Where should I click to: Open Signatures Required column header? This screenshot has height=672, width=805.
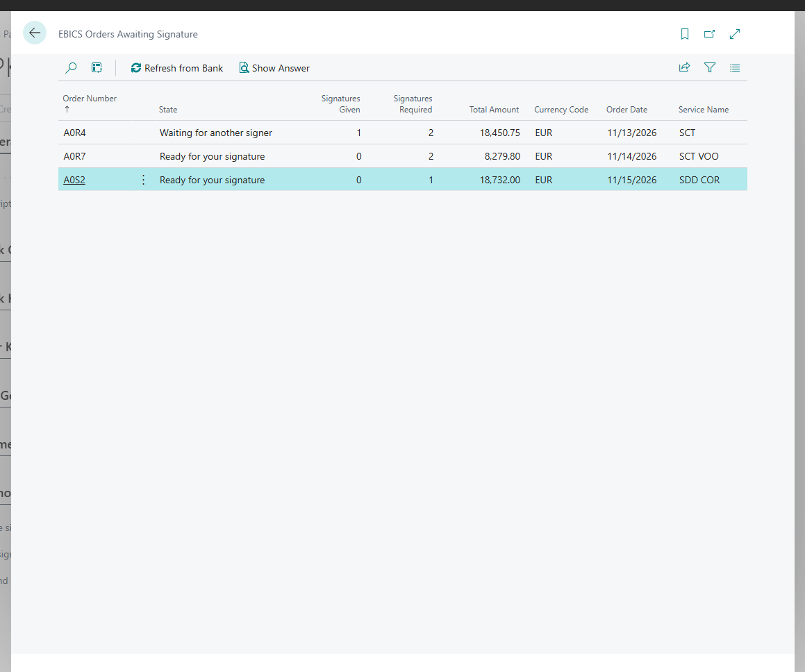pyautogui.click(x=413, y=103)
